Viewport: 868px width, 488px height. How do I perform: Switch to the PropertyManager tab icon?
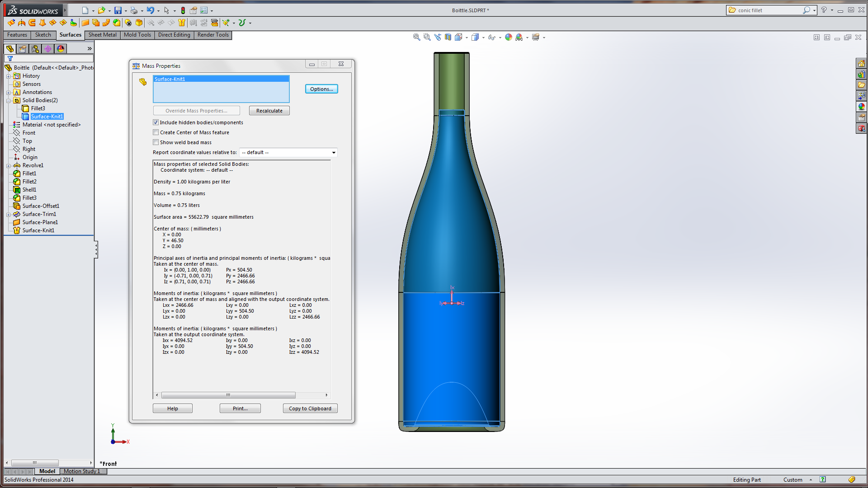pyautogui.click(x=23, y=49)
